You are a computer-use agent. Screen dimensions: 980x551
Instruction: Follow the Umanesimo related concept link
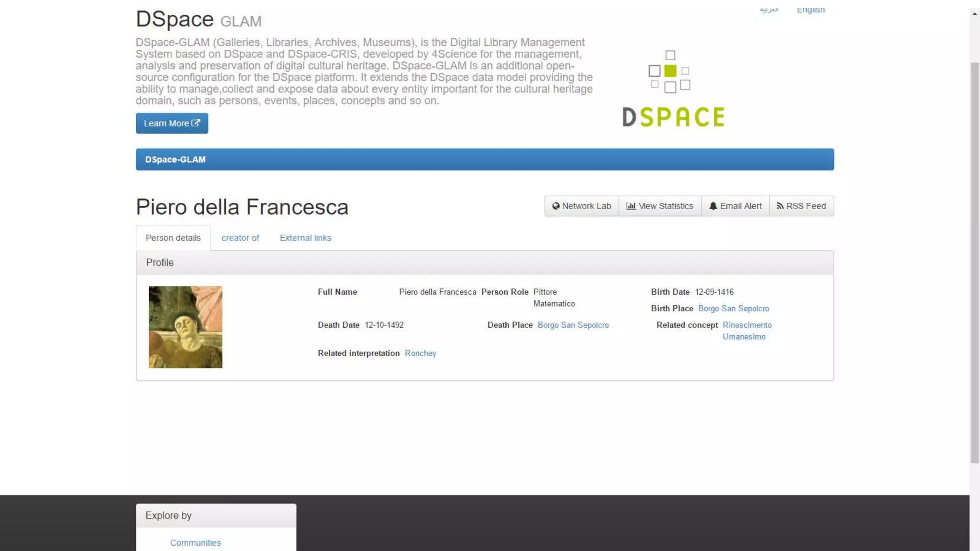(744, 337)
